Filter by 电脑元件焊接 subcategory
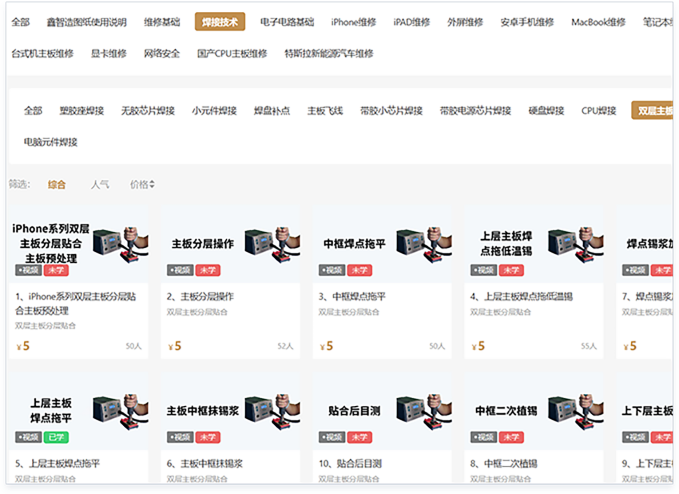 [51, 142]
